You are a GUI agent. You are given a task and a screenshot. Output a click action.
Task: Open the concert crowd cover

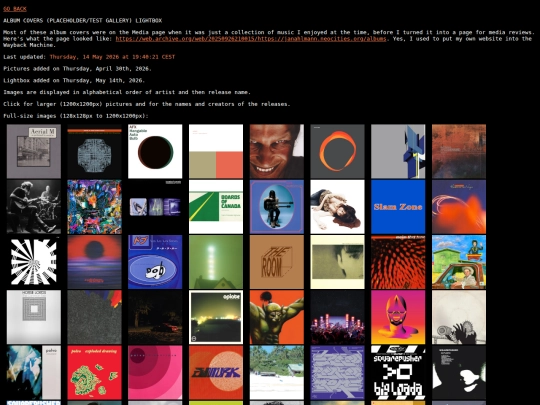pos(338,317)
